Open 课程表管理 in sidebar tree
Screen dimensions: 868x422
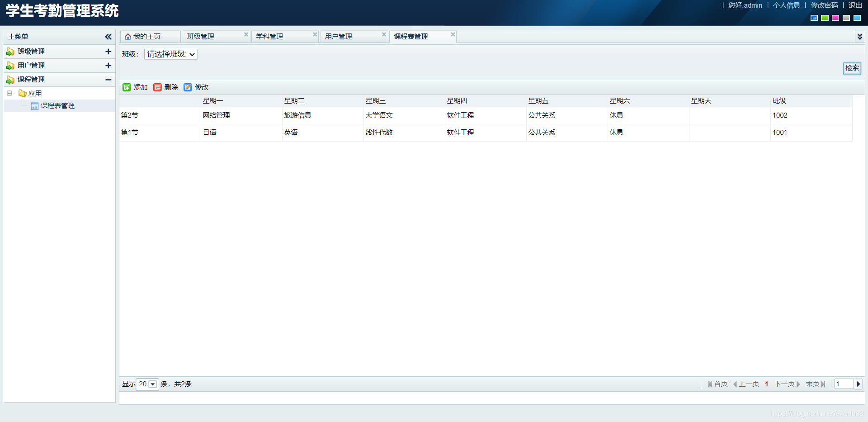click(57, 106)
